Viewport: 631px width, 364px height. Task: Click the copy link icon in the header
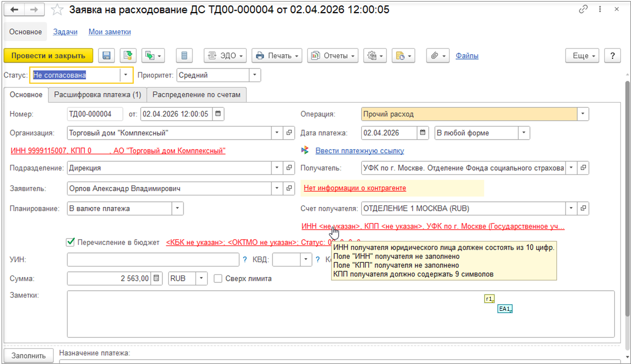pyautogui.click(x=584, y=10)
